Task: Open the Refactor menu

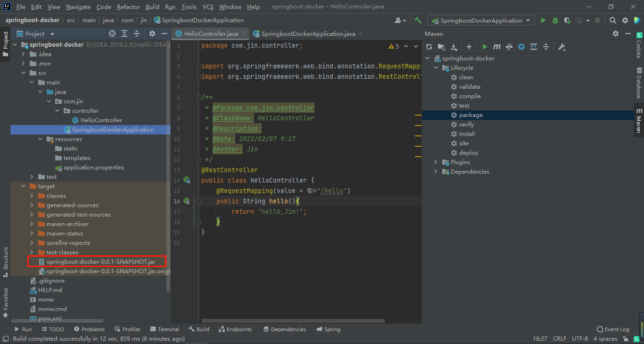Action: pyautogui.click(x=128, y=7)
